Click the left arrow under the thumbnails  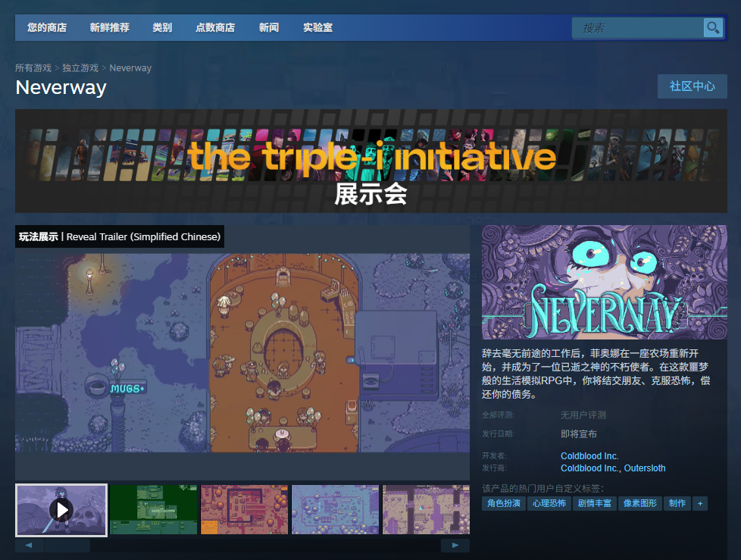pyautogui.click(x=29, y=545)
